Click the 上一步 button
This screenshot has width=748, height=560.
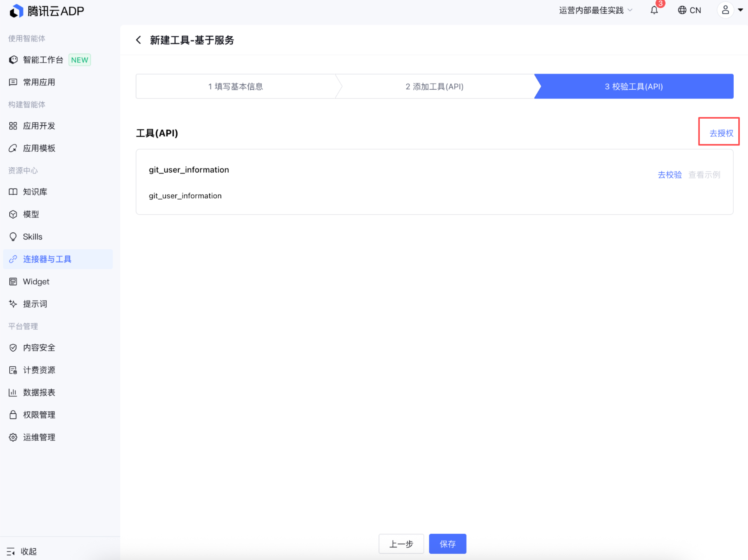tap(401, 543)
